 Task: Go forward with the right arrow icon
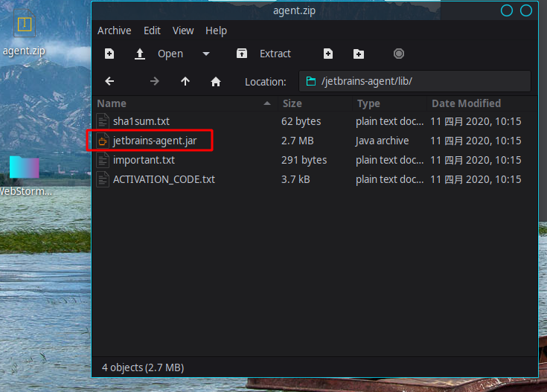pyautogui.click(x=155, y=81)
